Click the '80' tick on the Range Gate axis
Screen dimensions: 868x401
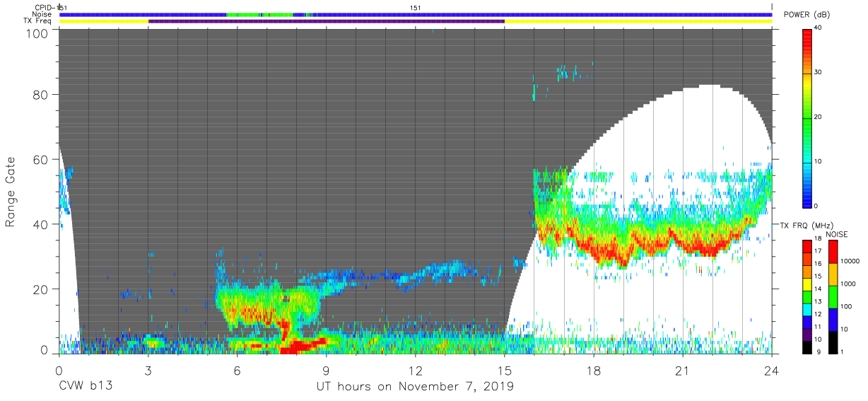[x=41, y=95]
